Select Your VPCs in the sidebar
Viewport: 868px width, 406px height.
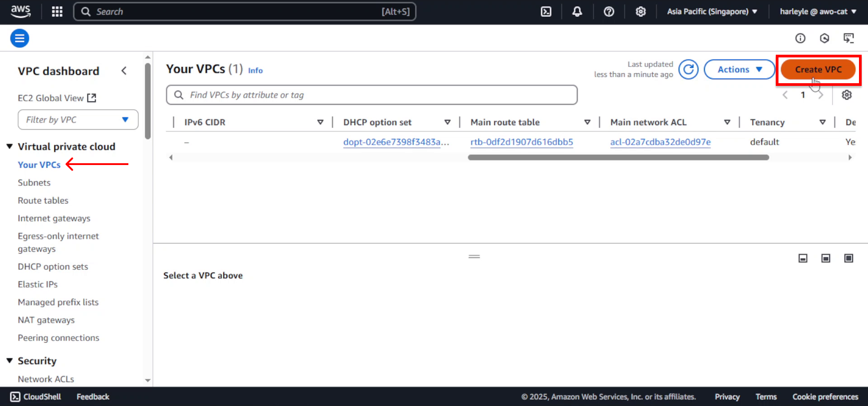(39, 165)
